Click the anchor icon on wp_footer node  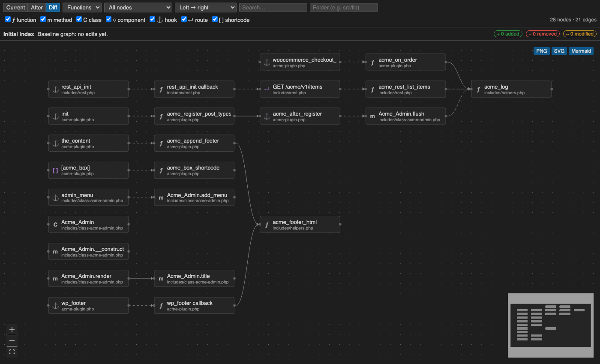pos(55,306)
